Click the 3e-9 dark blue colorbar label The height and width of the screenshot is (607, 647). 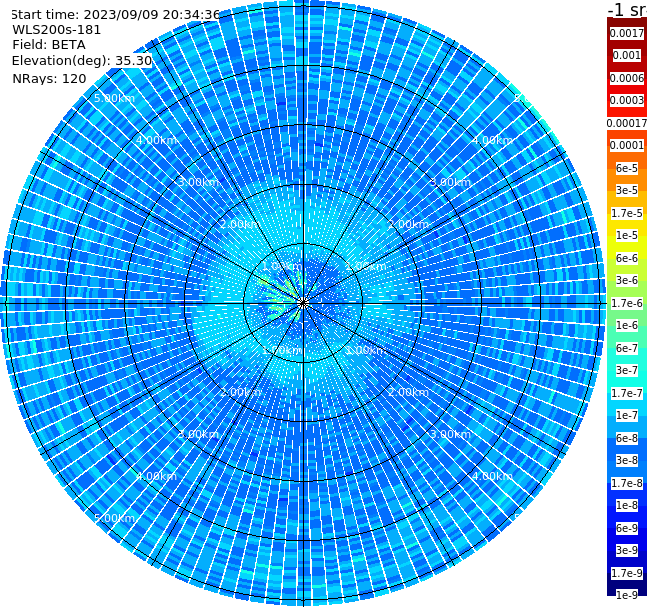click(x=627, y=550)
